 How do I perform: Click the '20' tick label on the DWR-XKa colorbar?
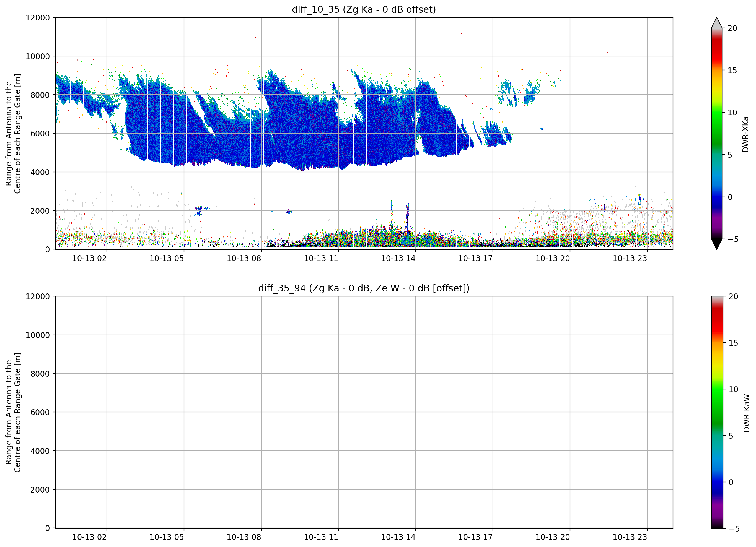pyautogui.click(x=732, y=28)
